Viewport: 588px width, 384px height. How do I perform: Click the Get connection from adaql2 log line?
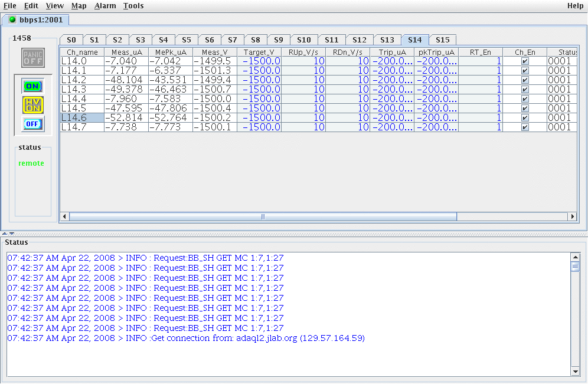pos(186,339)
